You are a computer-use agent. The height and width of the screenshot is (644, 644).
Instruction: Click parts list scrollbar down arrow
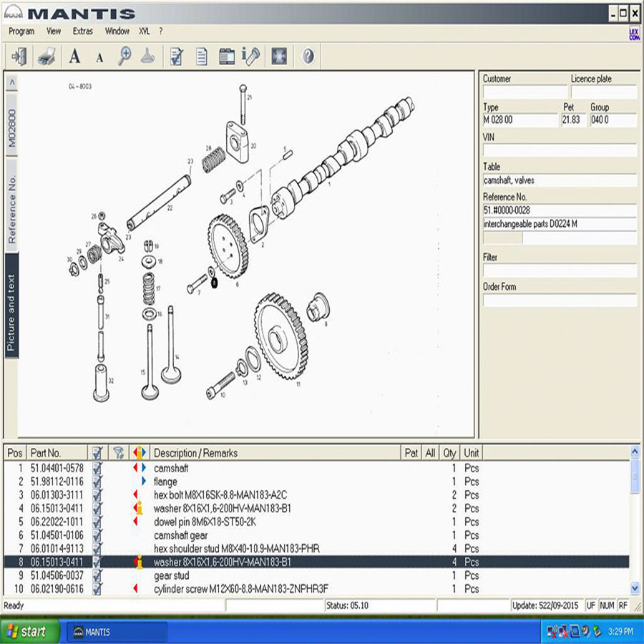635,587
